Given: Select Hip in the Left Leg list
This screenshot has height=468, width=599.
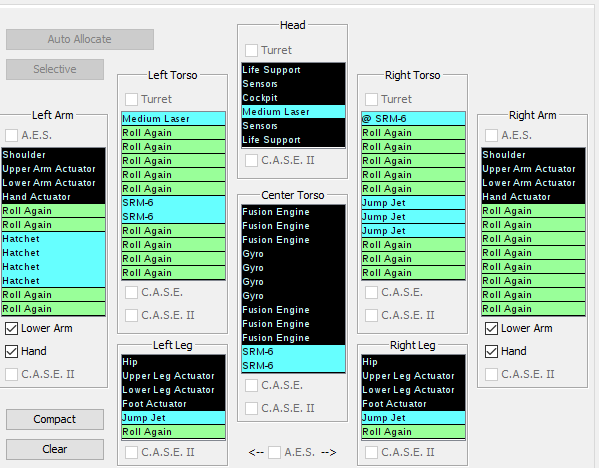Looking at the screenshot, I should tap(173, 362).
